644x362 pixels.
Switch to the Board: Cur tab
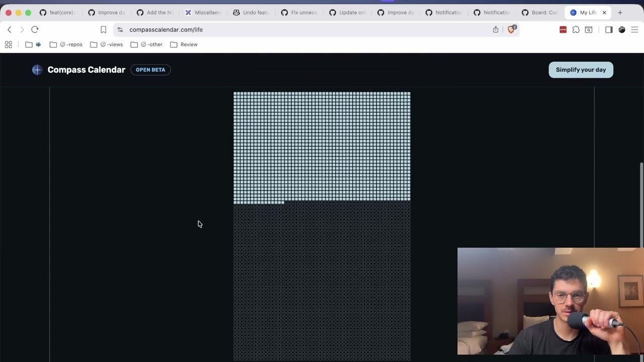tap(540, 13)
